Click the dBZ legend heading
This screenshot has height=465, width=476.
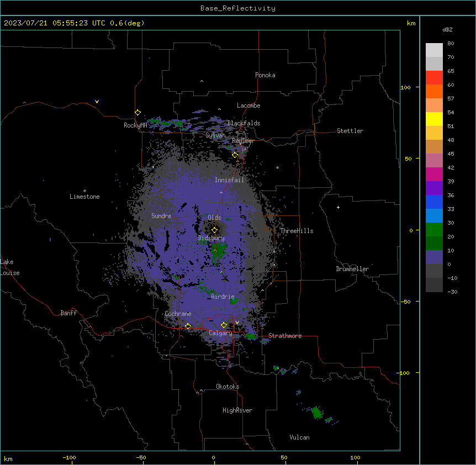point(447,29)
